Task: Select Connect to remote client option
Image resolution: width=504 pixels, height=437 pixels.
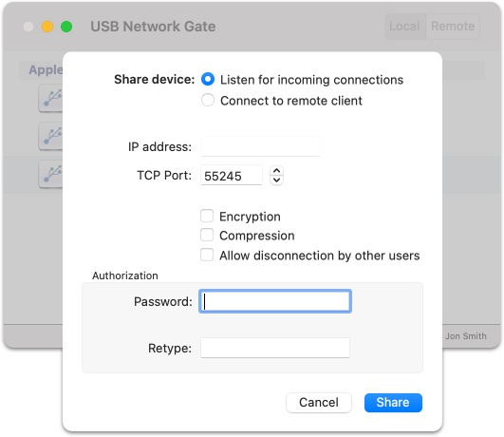Action: pyautogui.click(x=208, y=100)
